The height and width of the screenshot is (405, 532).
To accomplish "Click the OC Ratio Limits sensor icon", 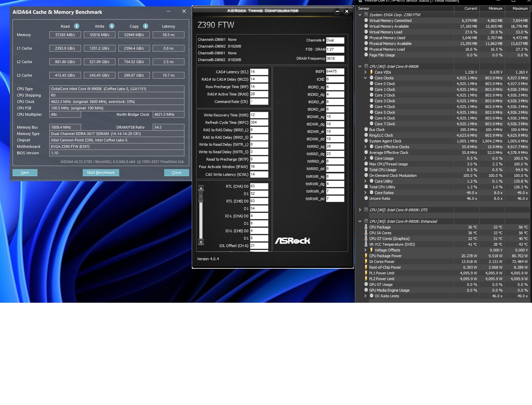I will (372, 296).
